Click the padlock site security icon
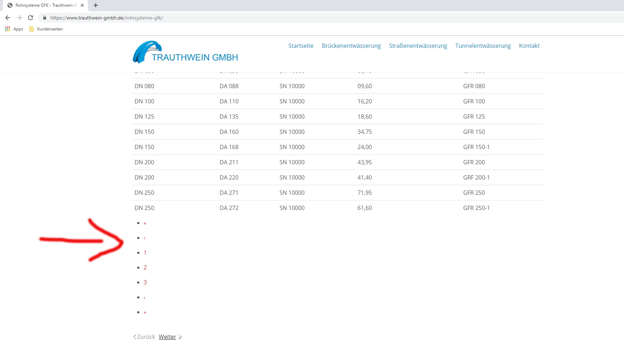 [45, 18]
